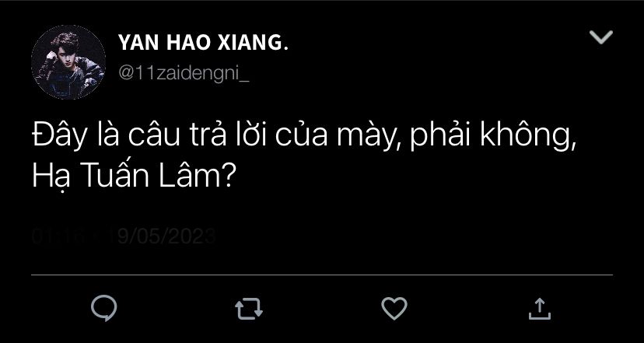This screenshot has height=343, width=644.
Task: Open the YAN HAO XIANG profile picture
Action: pyautogui.click(x=68, y=62)
